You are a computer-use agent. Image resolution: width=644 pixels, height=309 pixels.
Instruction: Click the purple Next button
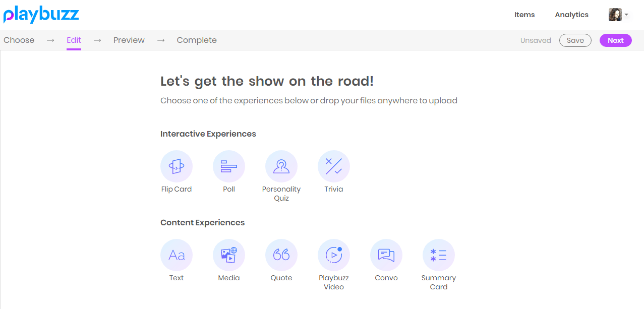(616, 40)
